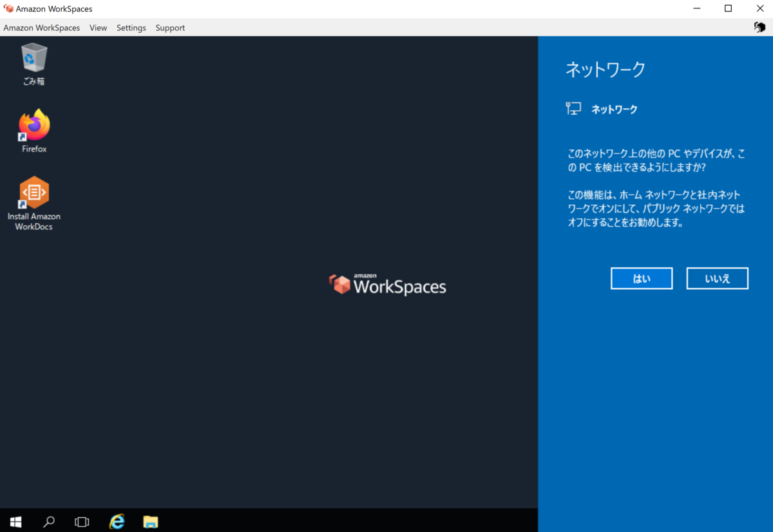Open the Recycle Bin (ごみ箱)
This screenshot has height=532, width=773.
tap(32, 58)
